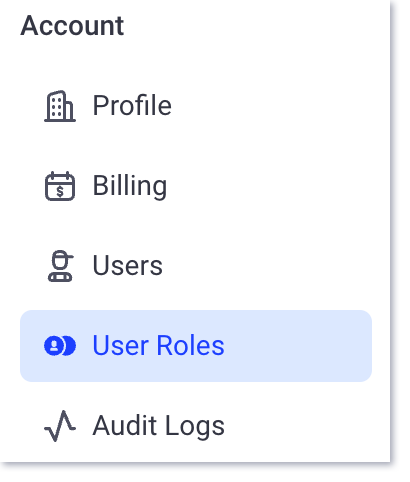Click the light blue highlighted sidebar row
Screen dimensions: 410x482
[x=196, y=346]
